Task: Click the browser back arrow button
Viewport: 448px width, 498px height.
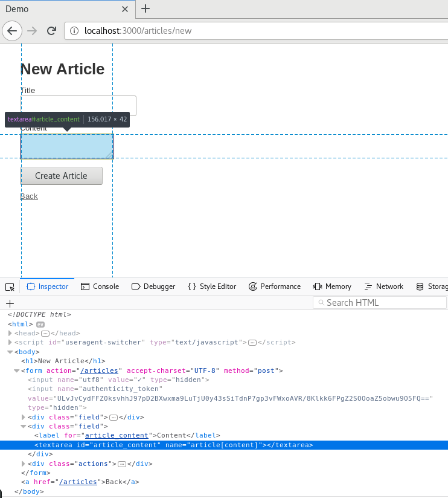Action: point(12,31)
